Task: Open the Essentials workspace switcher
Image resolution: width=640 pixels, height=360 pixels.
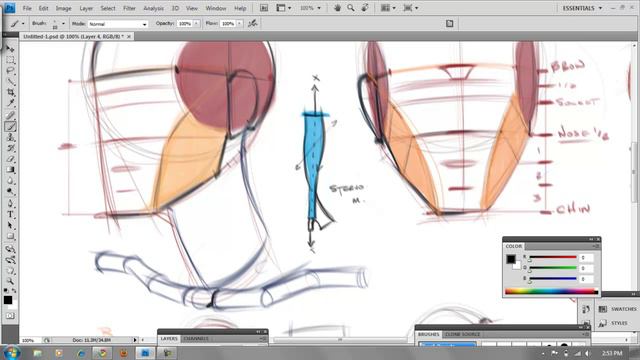Action: click(582, 8)
